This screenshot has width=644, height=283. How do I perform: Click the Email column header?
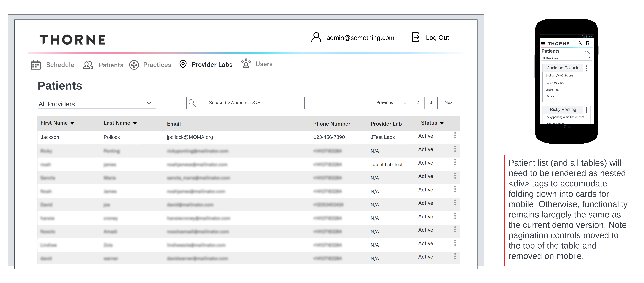174,124
